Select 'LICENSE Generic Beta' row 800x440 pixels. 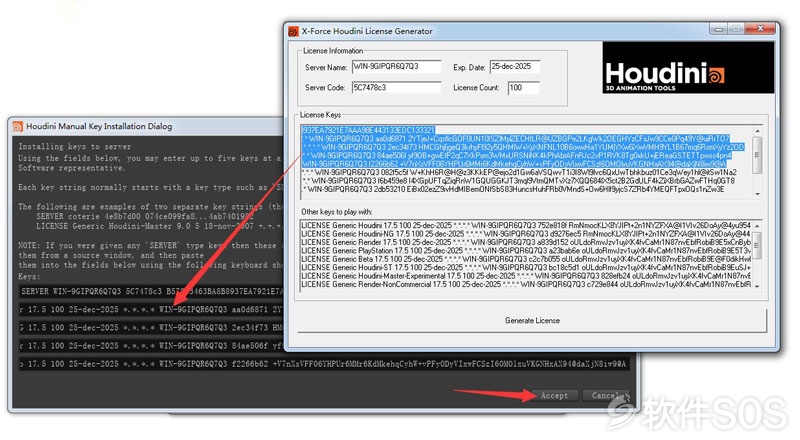[526, 259]
